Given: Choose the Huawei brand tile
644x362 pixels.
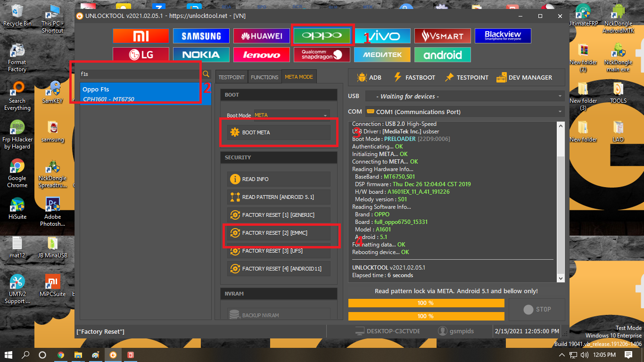Looking at the screenshot, I should [262, 36].
